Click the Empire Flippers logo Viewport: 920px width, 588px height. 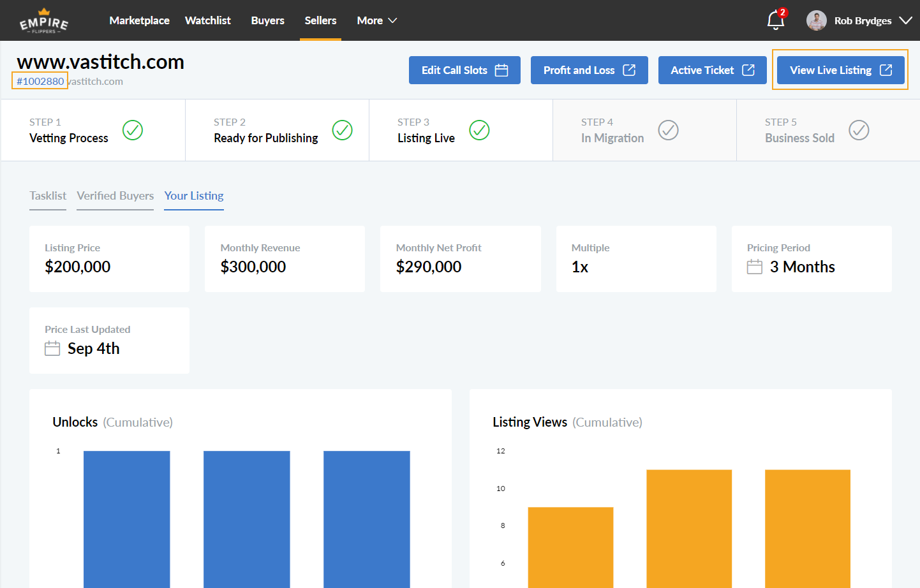[x=44, y=21]
